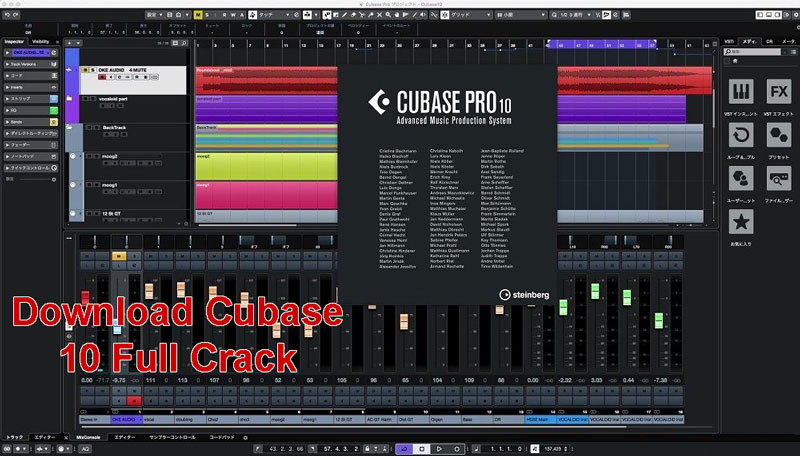
Task: Click the Steinberg logo on splash screen
Action: [518, 295]
